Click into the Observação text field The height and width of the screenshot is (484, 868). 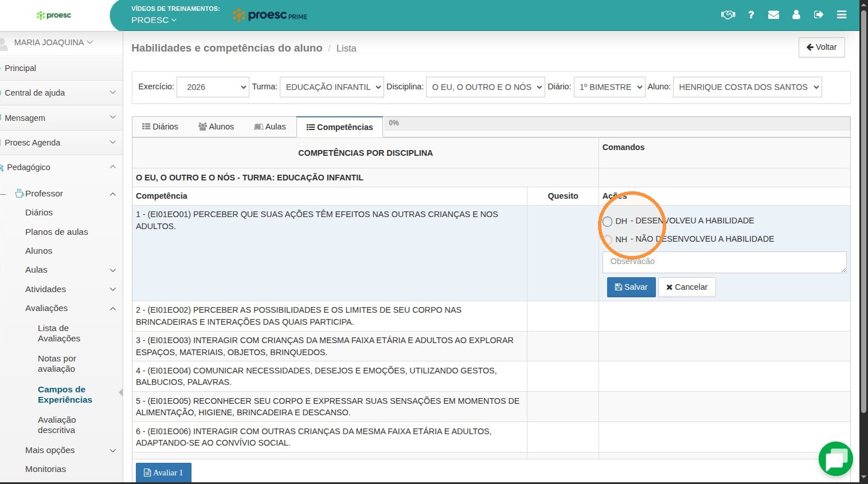coord(725,262)
